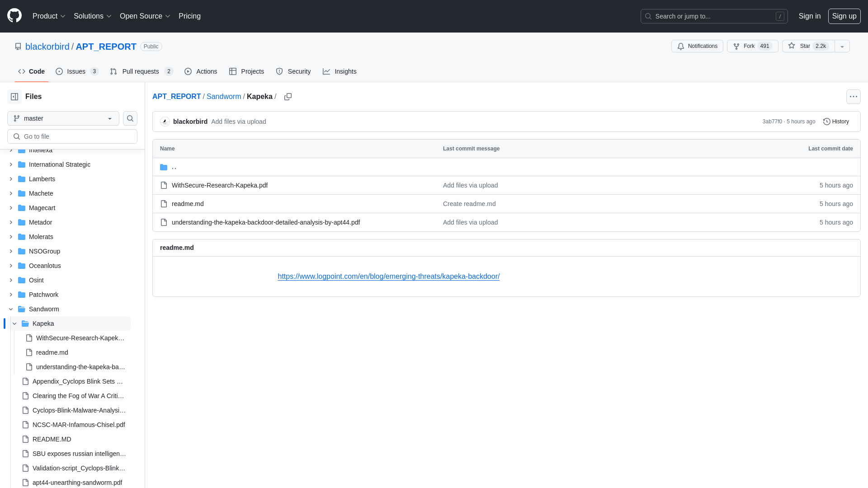
Task: Open the APT_REPORT repository title link
Action: coord(106,47)
